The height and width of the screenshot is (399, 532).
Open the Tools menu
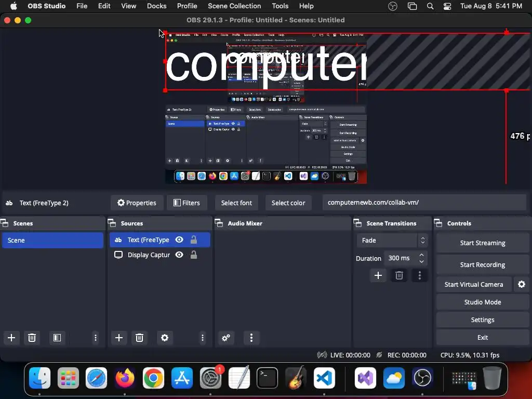[x=280, y=6]
